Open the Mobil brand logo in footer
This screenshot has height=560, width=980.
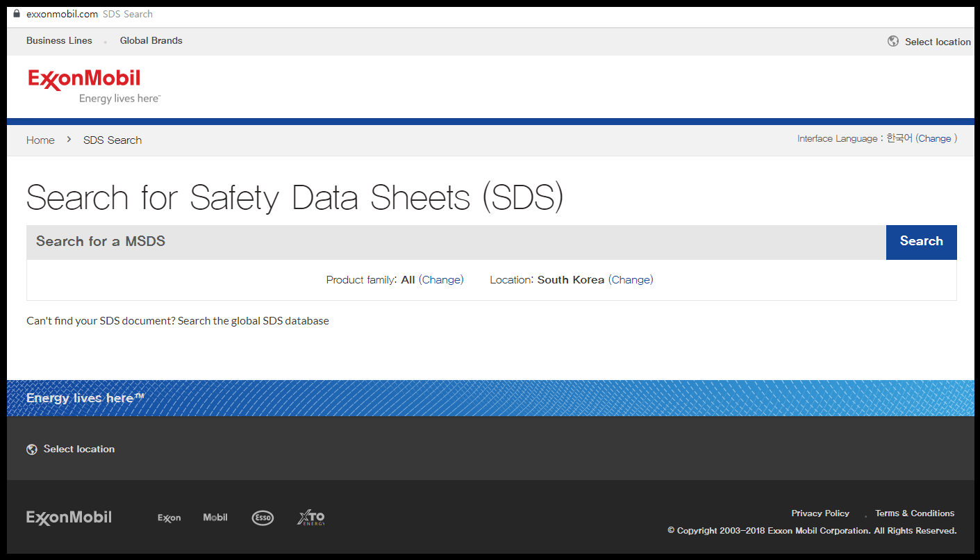click(215, 518)
